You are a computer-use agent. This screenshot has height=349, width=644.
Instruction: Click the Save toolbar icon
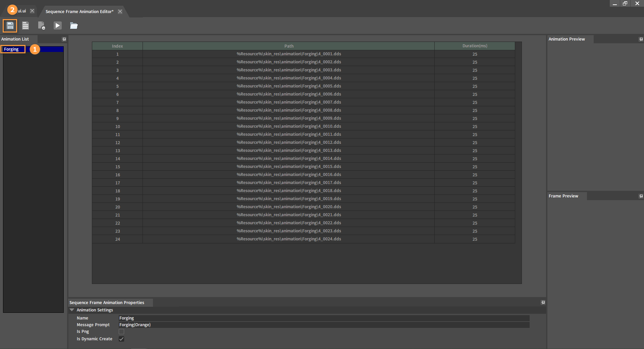point(10,25)
